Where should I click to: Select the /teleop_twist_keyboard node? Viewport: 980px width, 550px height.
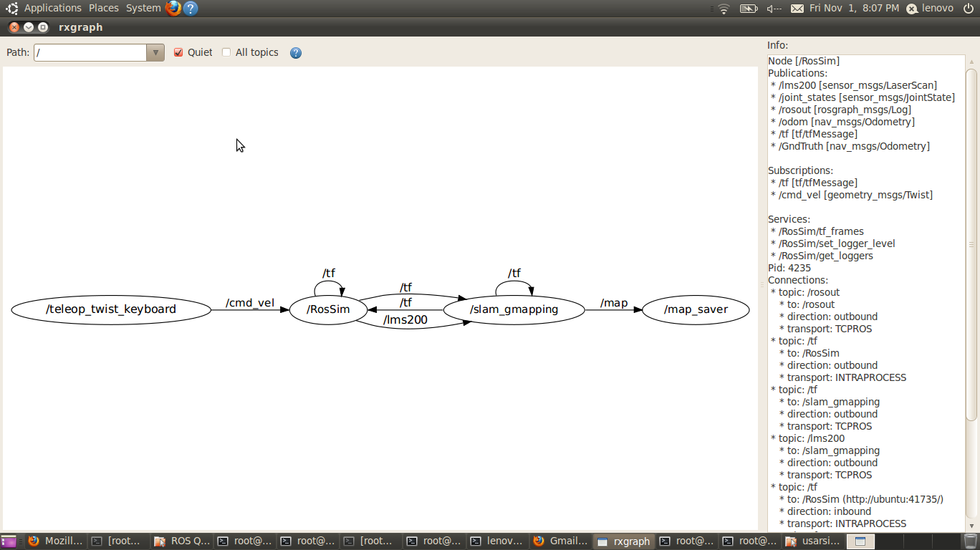point(111,309)
